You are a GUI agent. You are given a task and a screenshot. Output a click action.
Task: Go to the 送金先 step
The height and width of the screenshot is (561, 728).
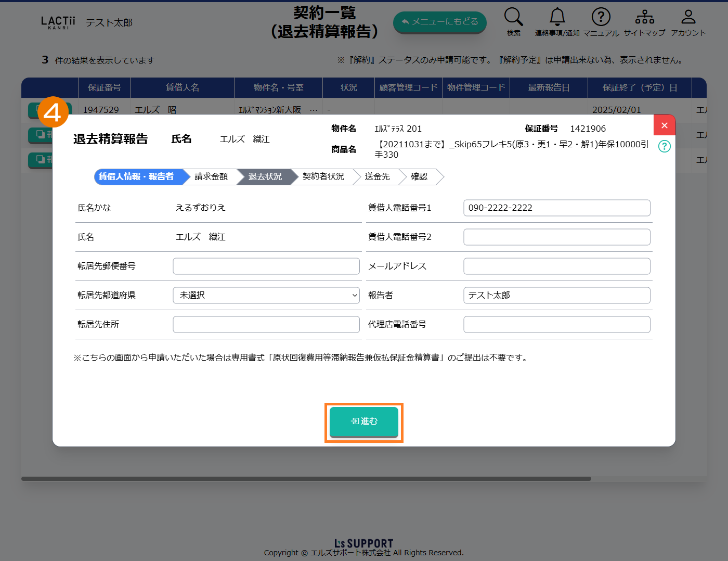[x=377, y=177]
